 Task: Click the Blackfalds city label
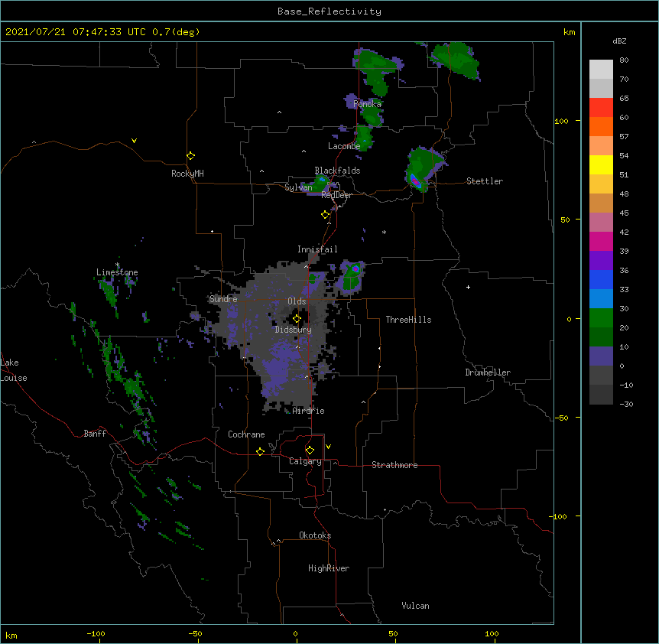pyautogui.click(x=337, y=171)
